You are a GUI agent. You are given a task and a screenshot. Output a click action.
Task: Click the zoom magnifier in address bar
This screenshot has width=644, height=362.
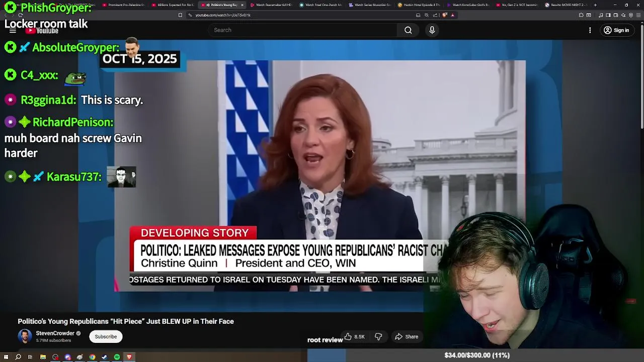tap(427, 15)
